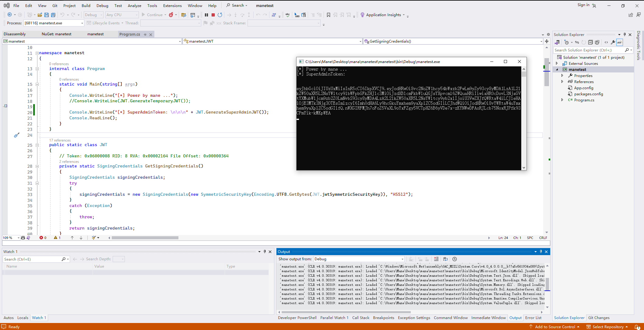Image resolution: width=644 pixels, height=330 pixels.
Task: Open the editor zoom 109 % dropdown
Action: click(11, 238)
